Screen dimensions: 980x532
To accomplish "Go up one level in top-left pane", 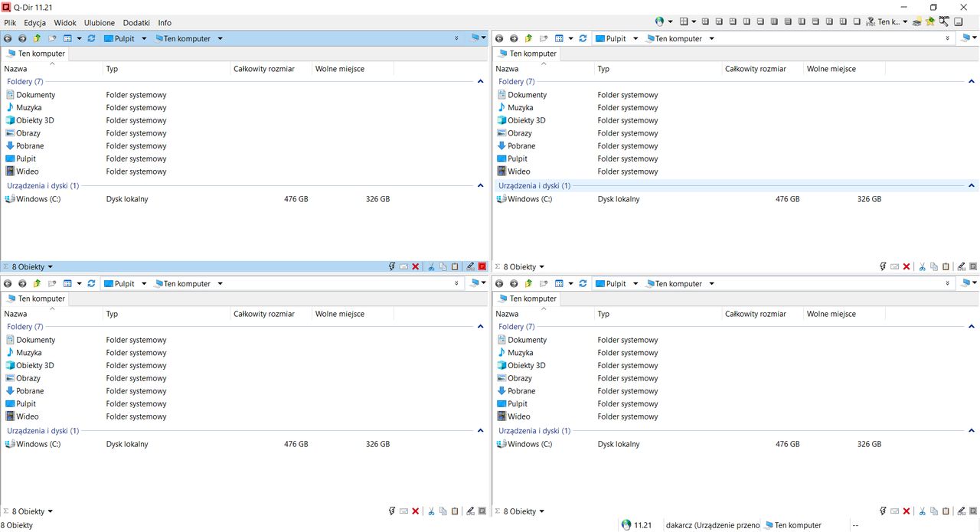I will coord(37,38).
